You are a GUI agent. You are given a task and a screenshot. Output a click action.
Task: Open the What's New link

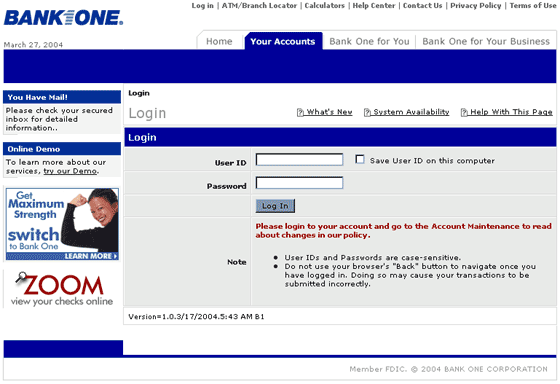coord(330,112)
